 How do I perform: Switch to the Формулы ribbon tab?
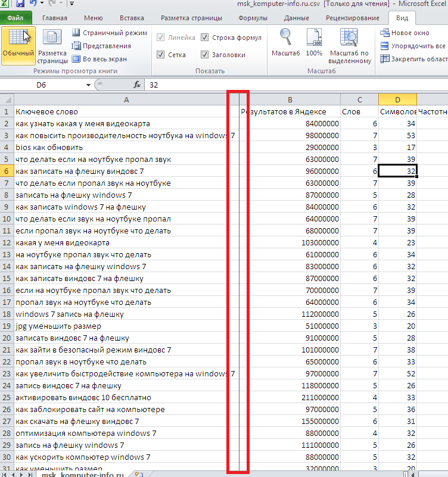(253, 18)
